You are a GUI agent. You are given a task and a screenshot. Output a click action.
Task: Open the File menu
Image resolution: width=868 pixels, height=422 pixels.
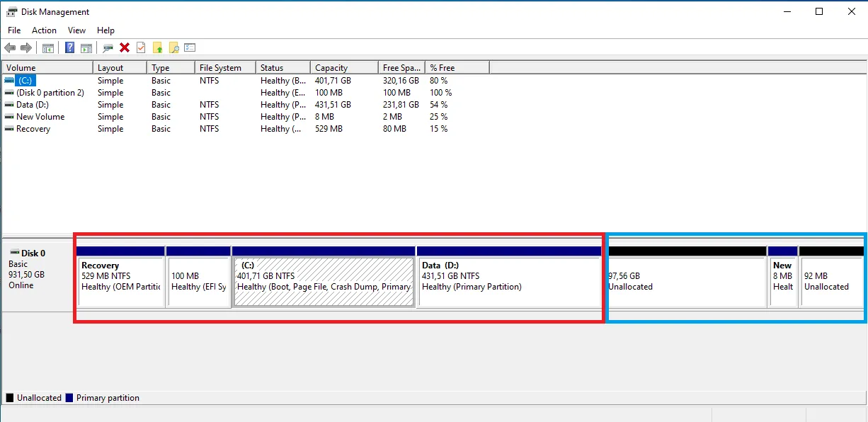(14, 30)
